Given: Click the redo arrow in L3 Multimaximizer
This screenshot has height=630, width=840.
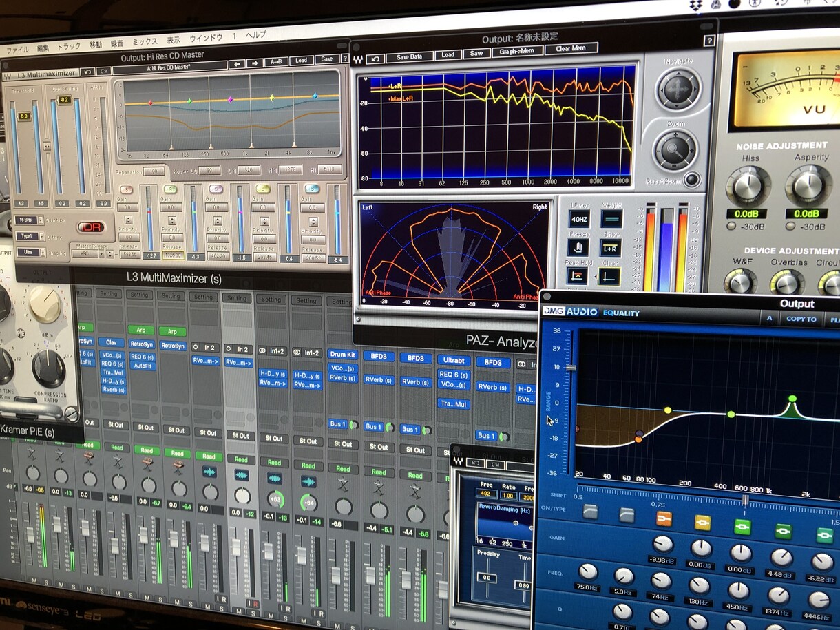Looking at the screenshot, I should pos(103,71).
